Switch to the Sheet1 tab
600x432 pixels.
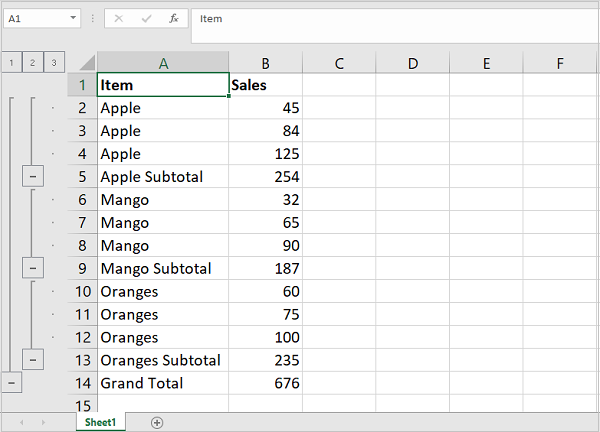(x=99, y=423)
